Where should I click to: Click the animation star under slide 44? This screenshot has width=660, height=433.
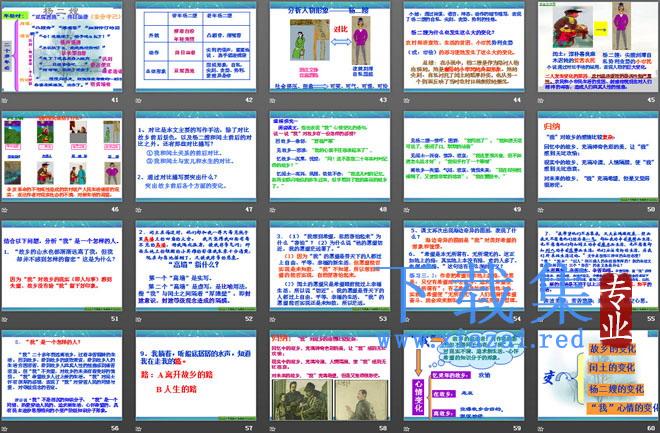pos(407,100)
